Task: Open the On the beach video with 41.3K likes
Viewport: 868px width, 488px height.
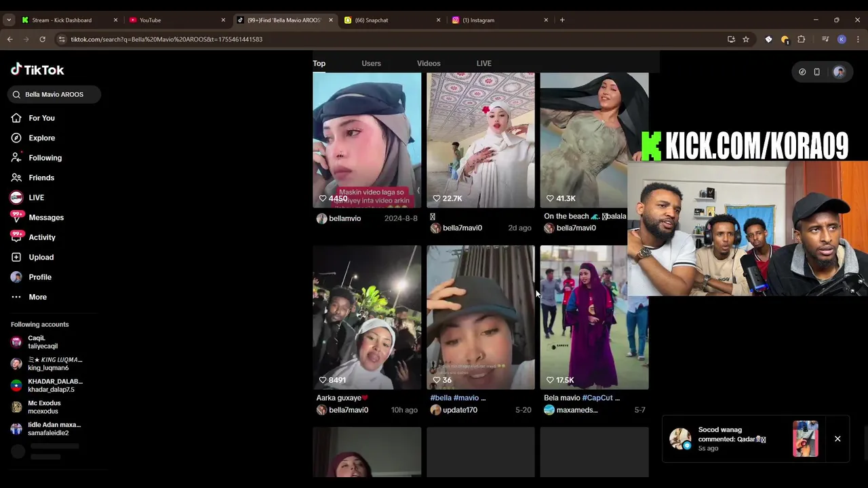Action: click(x=594, y=140)
